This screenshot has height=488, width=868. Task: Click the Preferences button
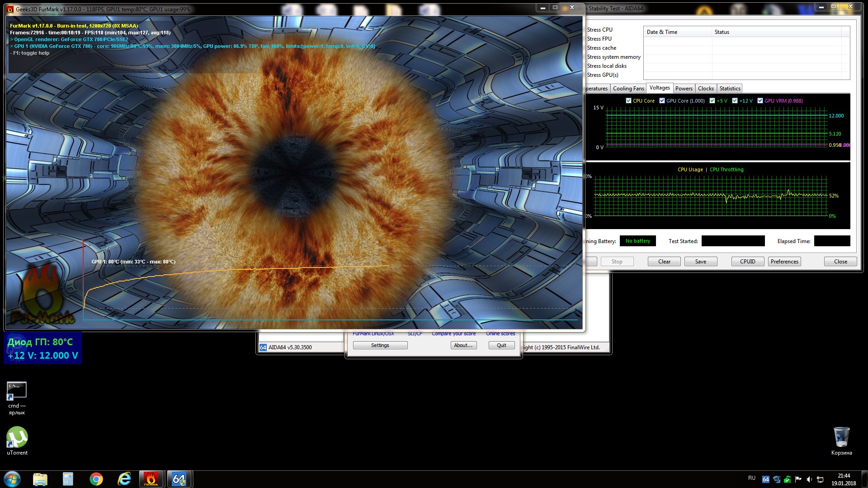784,262
